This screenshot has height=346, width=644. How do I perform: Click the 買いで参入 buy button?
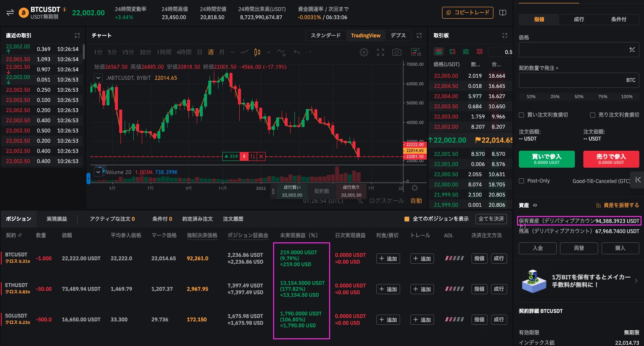click(546, 159)
